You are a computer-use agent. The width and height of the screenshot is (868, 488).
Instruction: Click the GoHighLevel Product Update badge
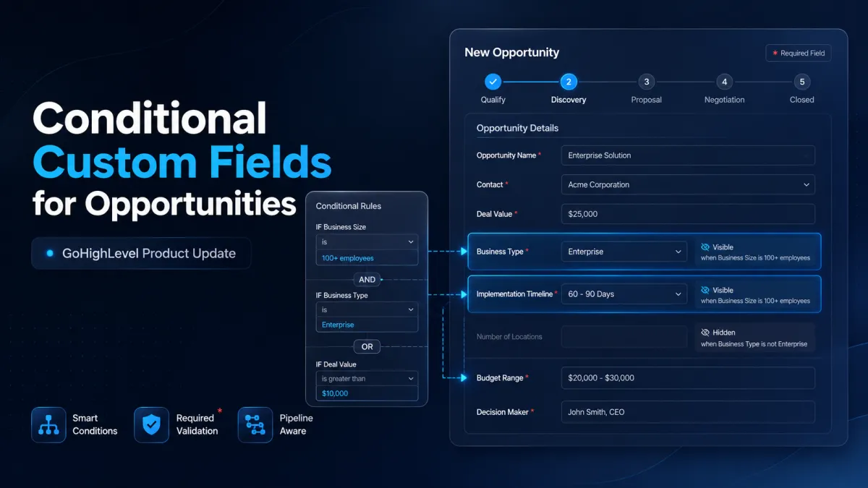pos(141,254)
